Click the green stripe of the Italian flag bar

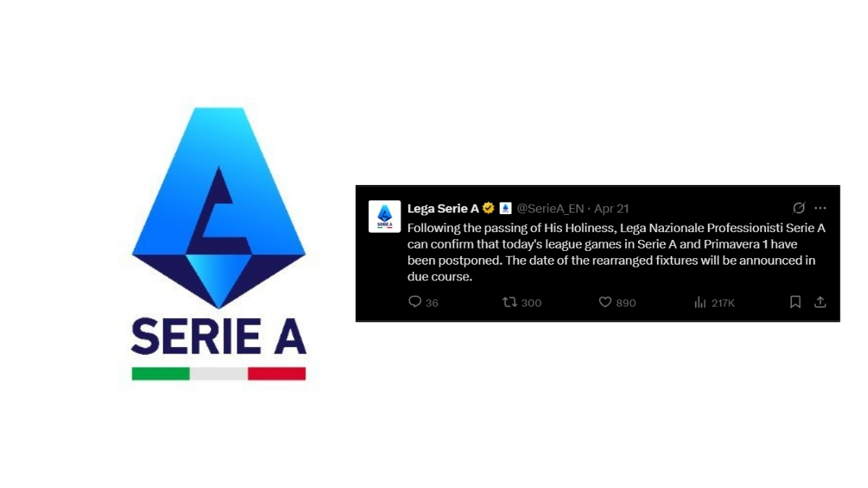tap(161, 374)
